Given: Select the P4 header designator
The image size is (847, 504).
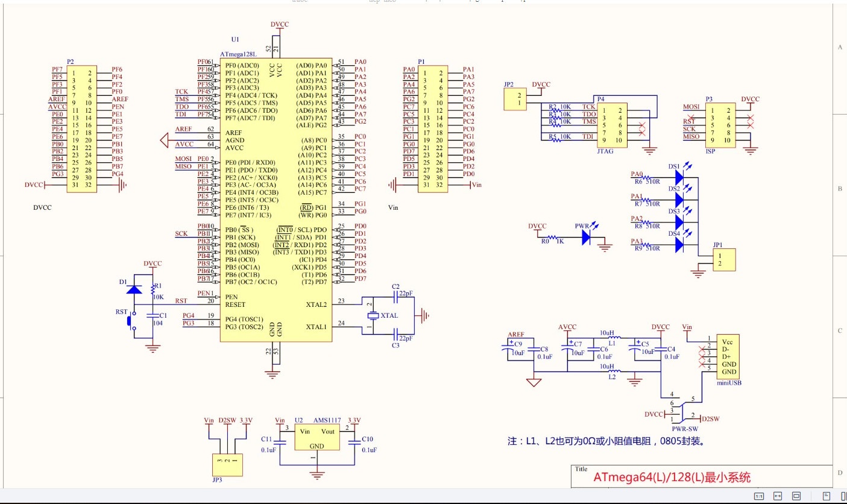Looking at the screenshot, I should click(x=600, y=98).
